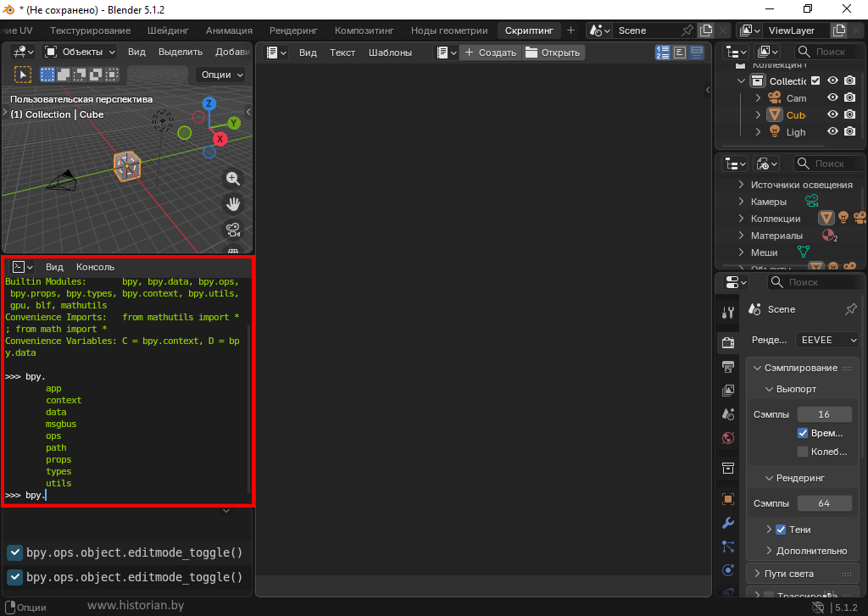The width and height of the screenshot is (868, 616).
Task: Open the Шаблоны menu in text editor
Action: pos(390,53)
